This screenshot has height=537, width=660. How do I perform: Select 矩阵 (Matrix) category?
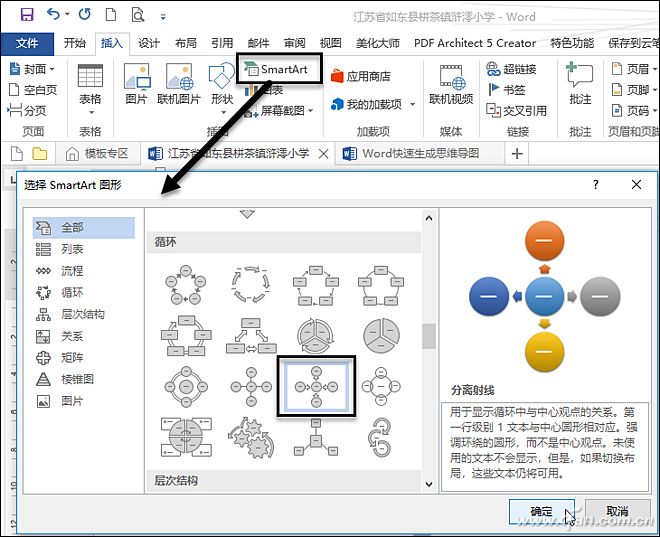83,358
